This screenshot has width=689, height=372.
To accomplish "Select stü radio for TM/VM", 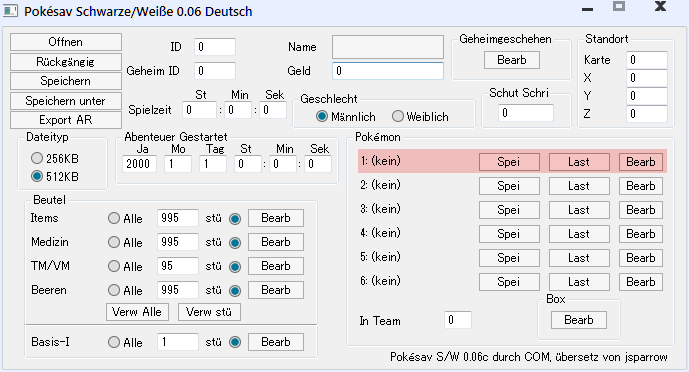I will [x=235, y=267].
